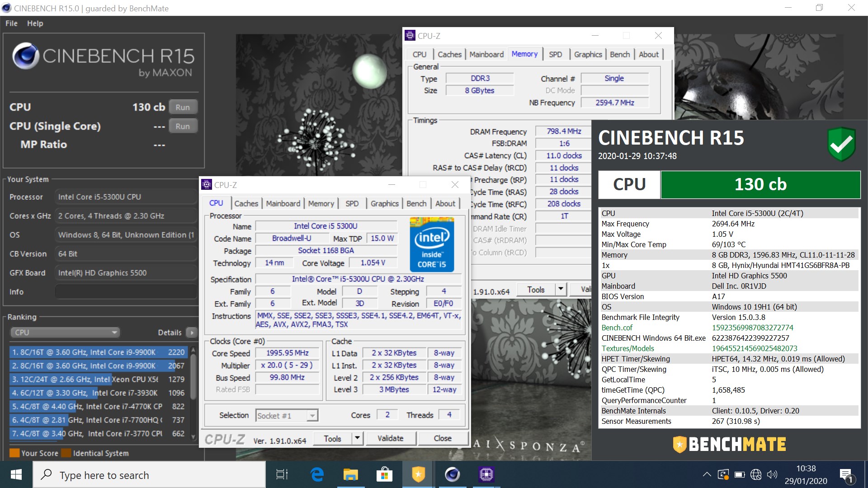The width and height of the screenshot is (868, 488).
Task: Click the Cinebench logo icon
Action: coord(25,56)
